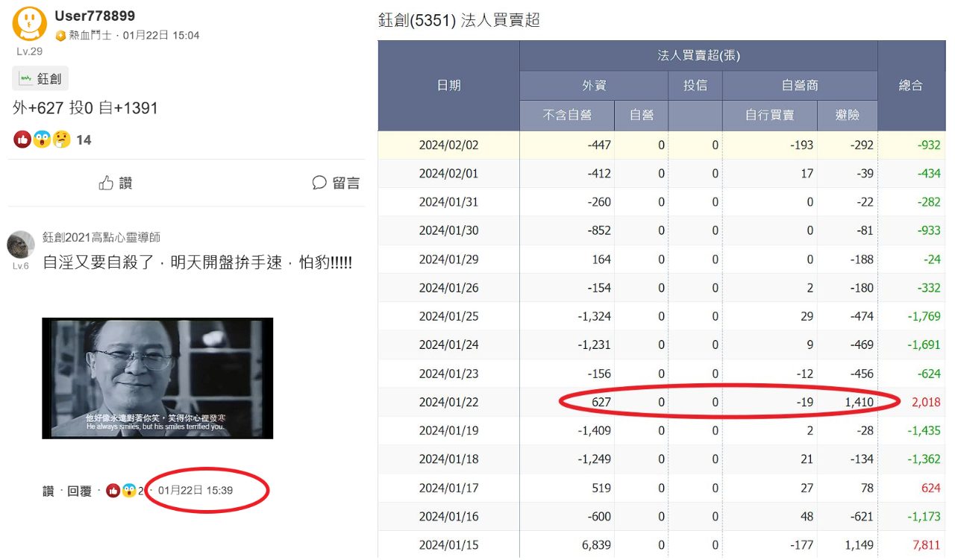This screenshot has width=955, height=560.
Task: Click the 熱血鬥士 badge icon
Action: pyautogui.click(x=61, y=36)
